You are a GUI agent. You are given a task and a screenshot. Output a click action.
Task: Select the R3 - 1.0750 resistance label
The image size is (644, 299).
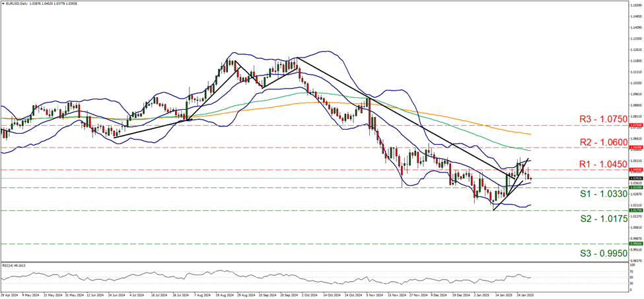(603, 119)
